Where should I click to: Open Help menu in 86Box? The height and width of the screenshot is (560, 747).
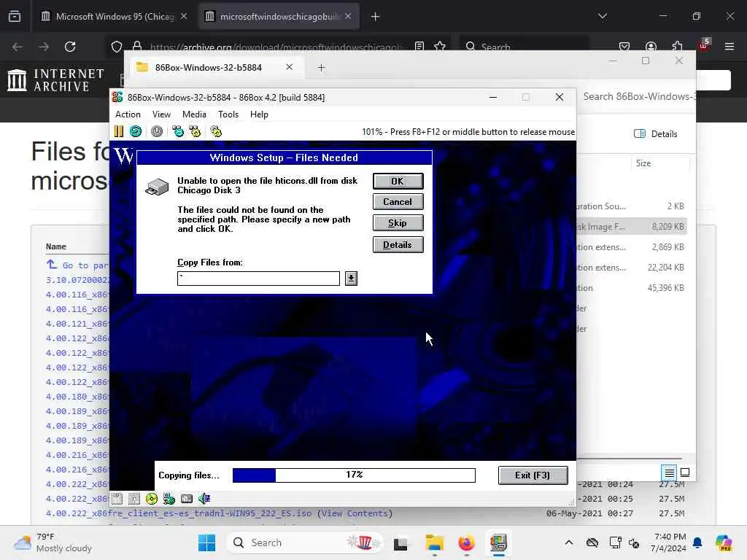coord(259,114)
